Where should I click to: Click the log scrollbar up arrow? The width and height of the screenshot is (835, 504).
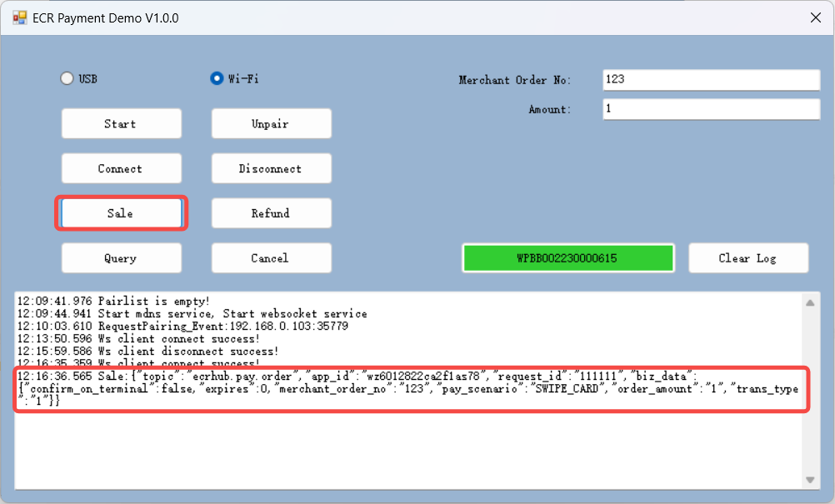[x=810, y=303]
